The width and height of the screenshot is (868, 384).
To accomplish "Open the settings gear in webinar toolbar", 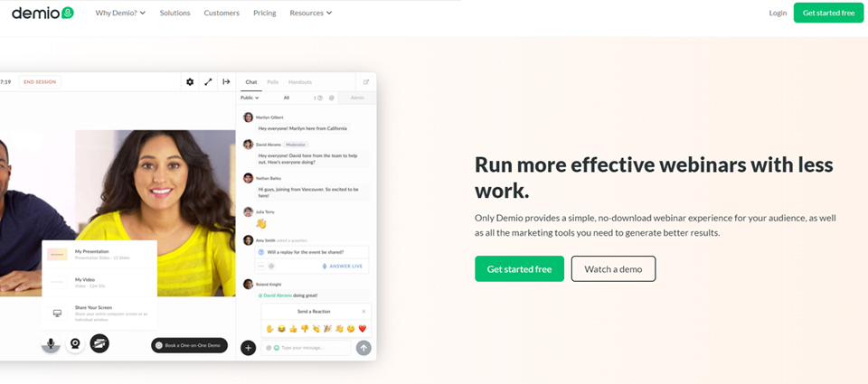I will 190,82.
